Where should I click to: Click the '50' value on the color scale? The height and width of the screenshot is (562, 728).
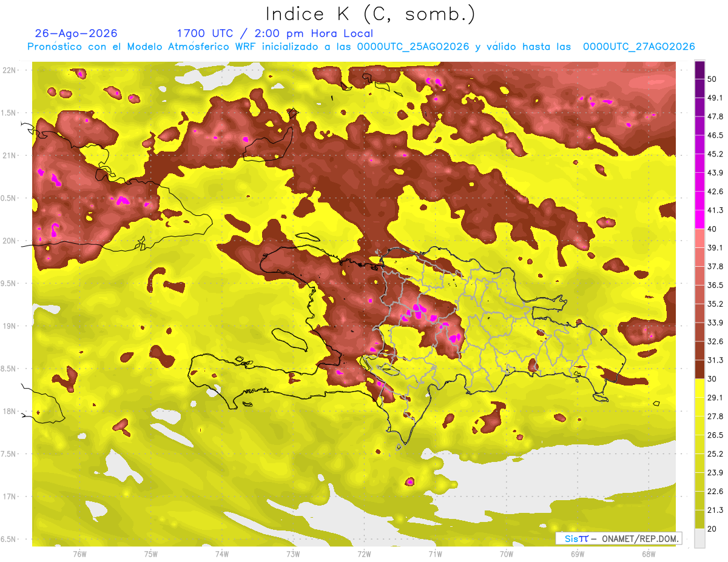point(712,79)
